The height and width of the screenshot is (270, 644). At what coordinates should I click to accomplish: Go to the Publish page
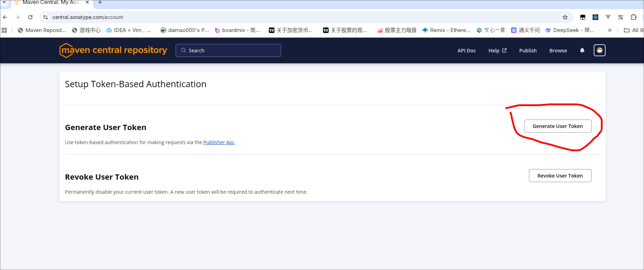click(528, 51)
